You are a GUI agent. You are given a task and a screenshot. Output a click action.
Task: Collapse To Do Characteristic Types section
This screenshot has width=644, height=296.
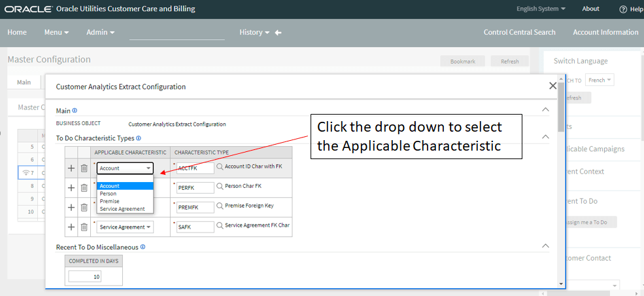[x=545, y=136]
